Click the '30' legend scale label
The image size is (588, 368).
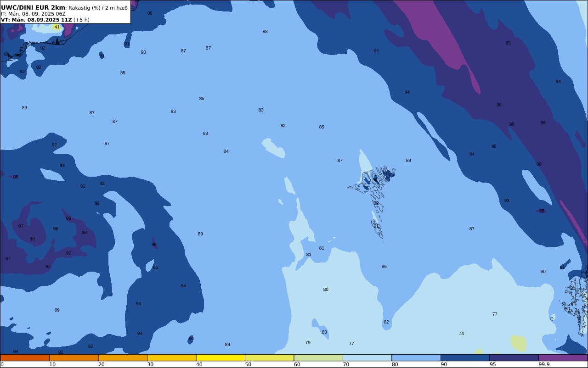(150, 364)
